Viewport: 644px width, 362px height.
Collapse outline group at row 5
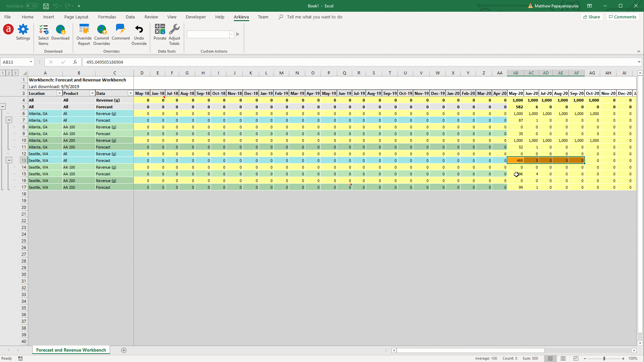click(3, 107)
